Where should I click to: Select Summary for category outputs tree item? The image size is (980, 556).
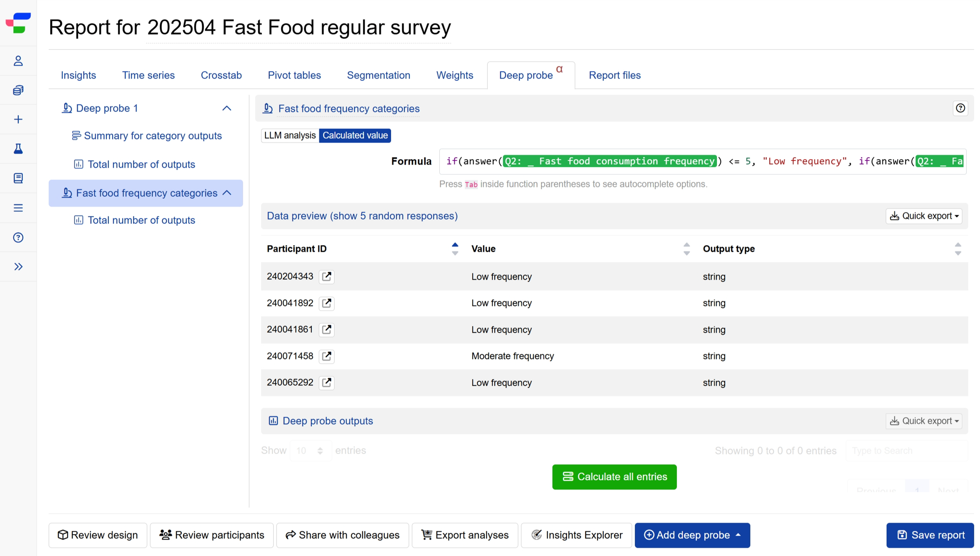(x=147, y=136)
